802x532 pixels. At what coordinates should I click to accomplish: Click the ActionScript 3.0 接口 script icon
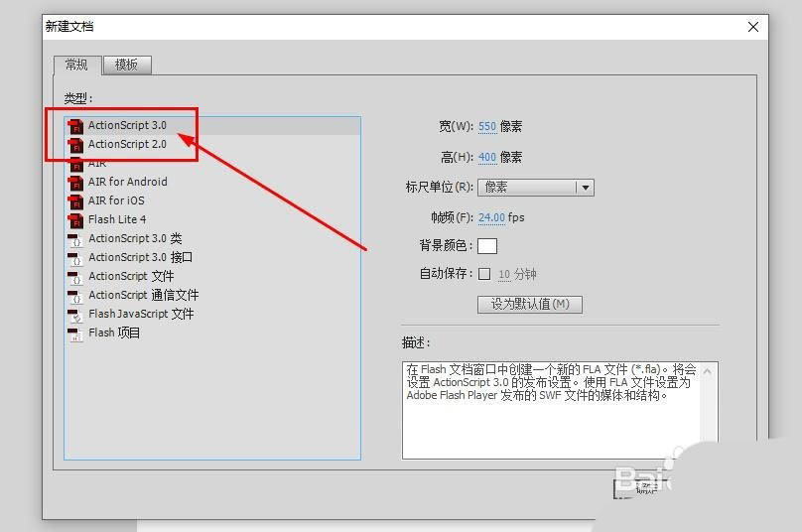(75, 258)
